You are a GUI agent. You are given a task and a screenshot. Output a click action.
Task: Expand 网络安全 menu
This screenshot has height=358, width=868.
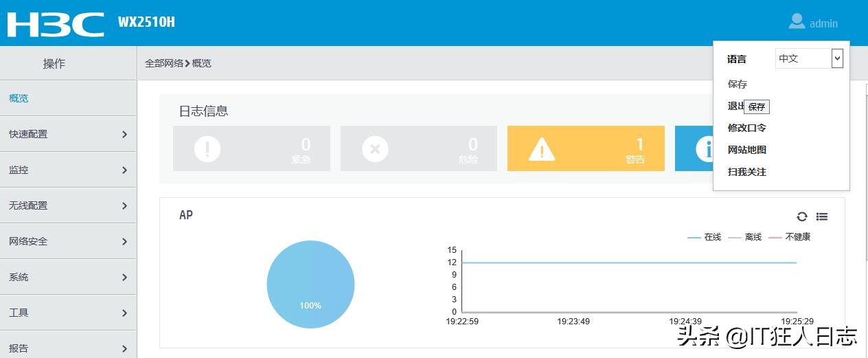68,241
